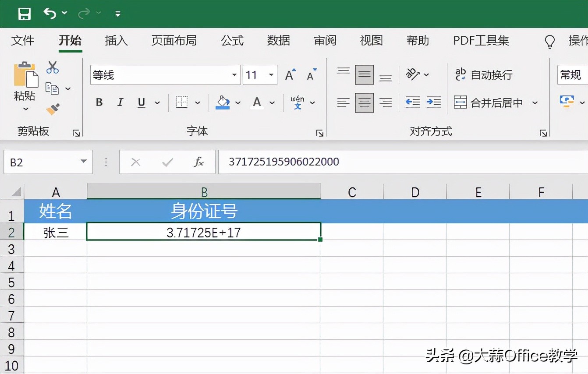Apply underline with the U icon
588x374 pixels.
[141, 102]
